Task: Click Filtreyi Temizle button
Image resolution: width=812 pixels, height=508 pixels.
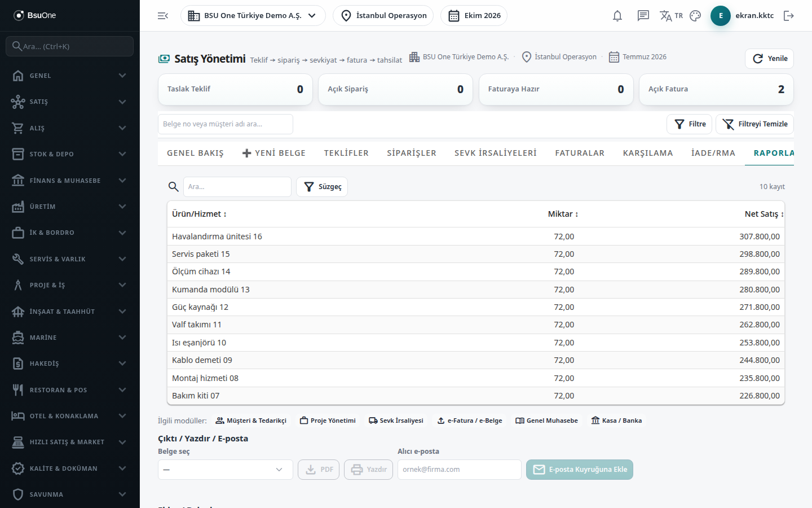Action: (754, 124)
